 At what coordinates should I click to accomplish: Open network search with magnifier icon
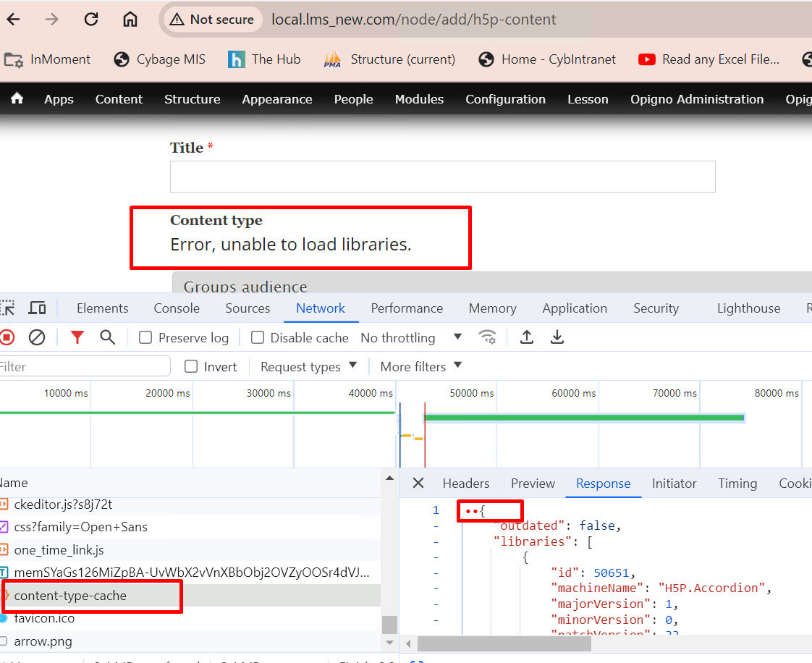tap(108, 338)
